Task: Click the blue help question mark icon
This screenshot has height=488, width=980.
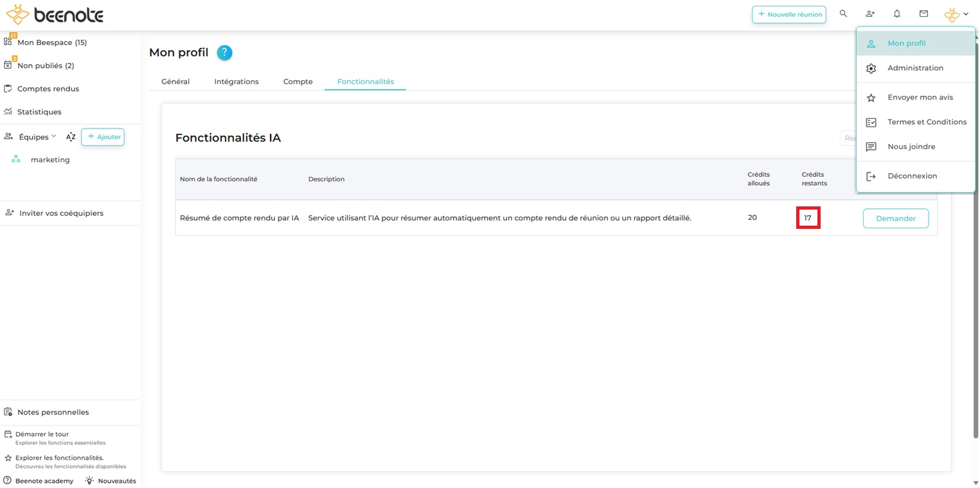Action: (x=224, y=53)
